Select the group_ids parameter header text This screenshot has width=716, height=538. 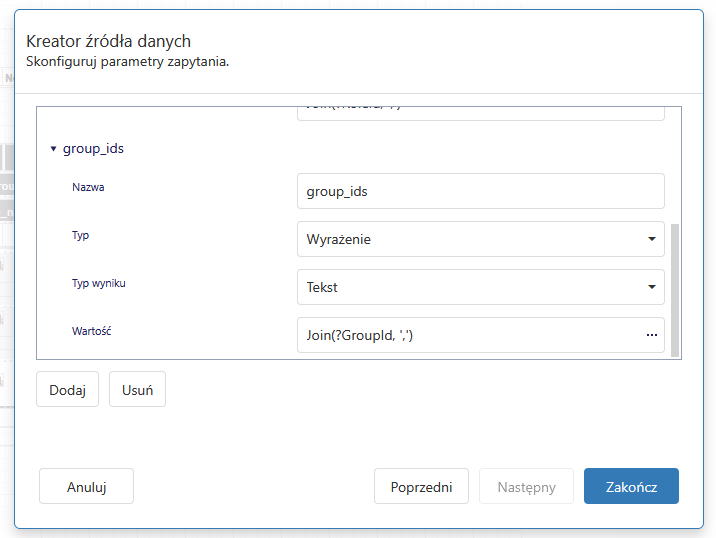point(93,149)
